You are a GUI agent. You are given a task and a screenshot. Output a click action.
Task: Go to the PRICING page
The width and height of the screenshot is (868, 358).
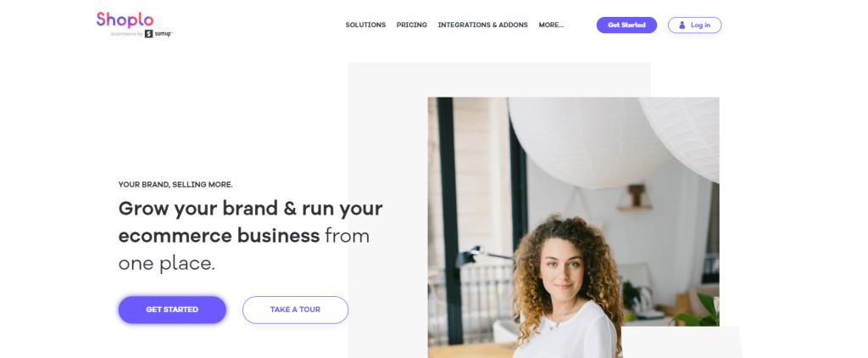pos(411,25)
